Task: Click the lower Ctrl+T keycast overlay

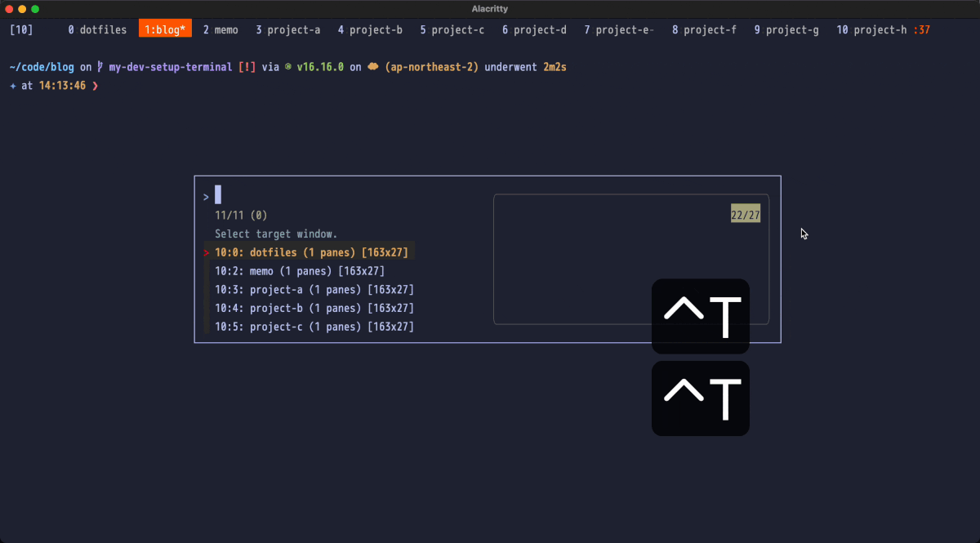Action: pyautogui.click(x=700, y=398)
